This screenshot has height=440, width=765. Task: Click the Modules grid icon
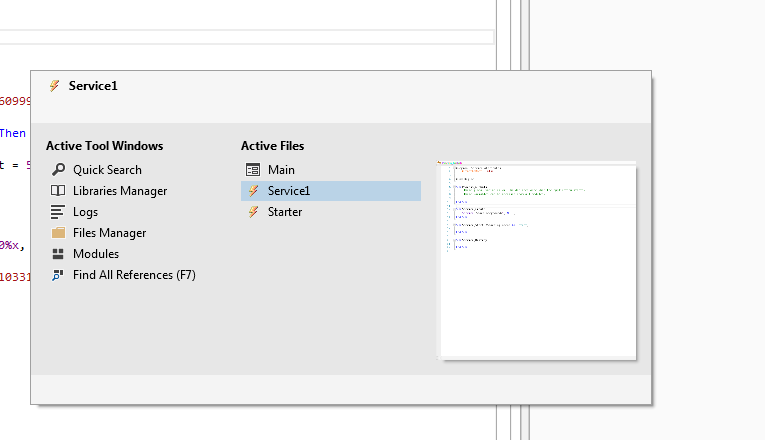[x=59, y=254]
